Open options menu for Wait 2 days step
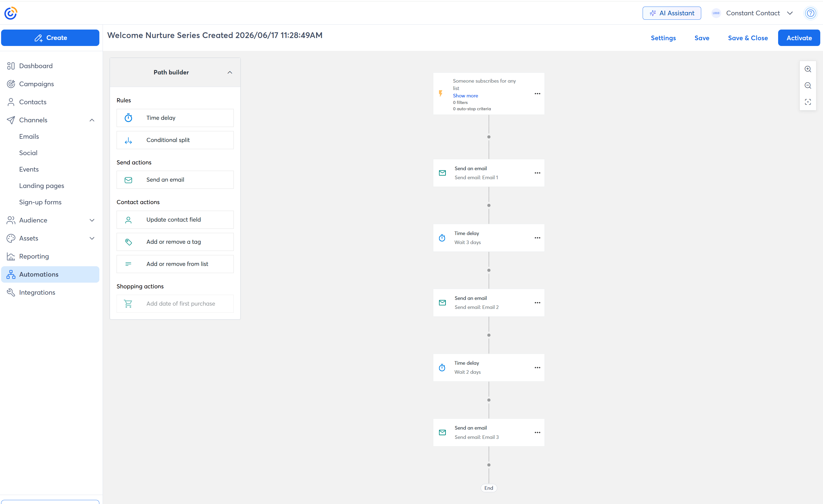The image size is (823, 504). coord(537,367)
